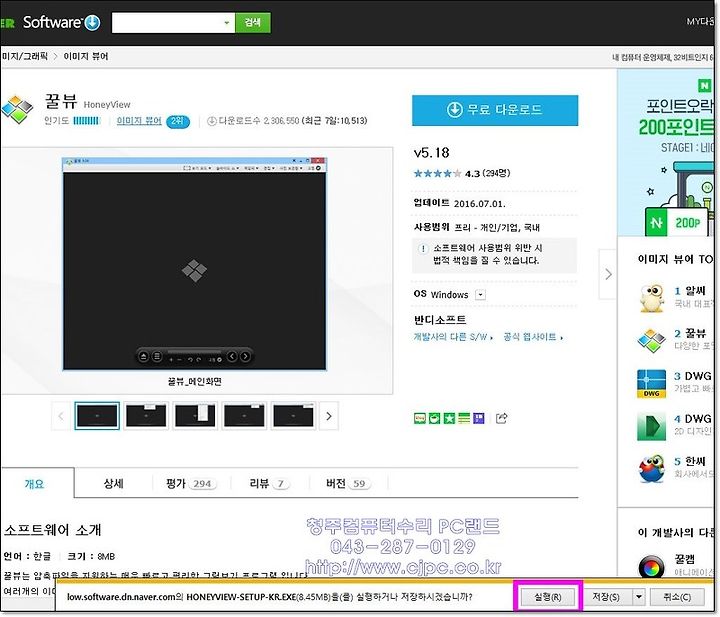
Task: Click the 업데이트 2016.07.01. date text
Action: click(459, 203)
